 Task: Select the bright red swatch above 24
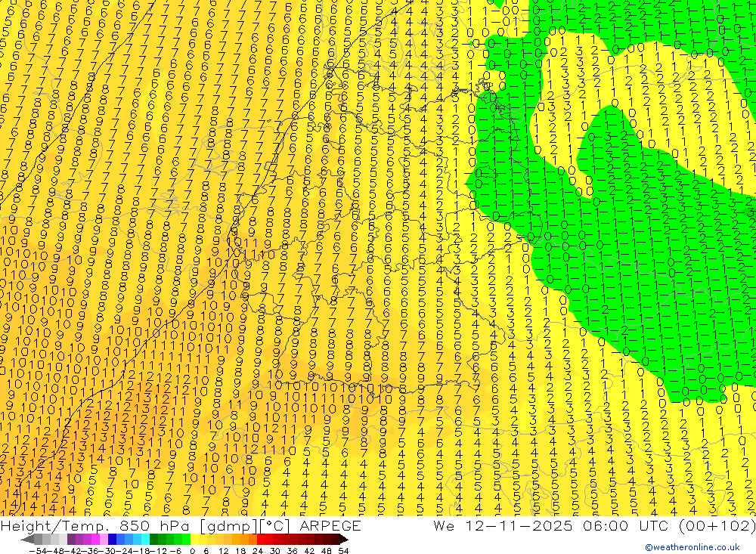(261, 540)
